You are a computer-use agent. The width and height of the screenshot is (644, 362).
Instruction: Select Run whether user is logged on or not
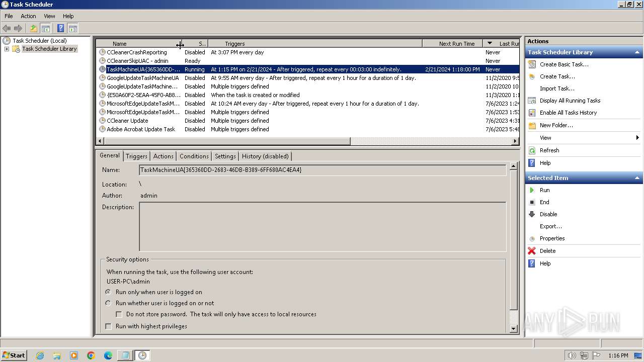(x=108, y=303)
